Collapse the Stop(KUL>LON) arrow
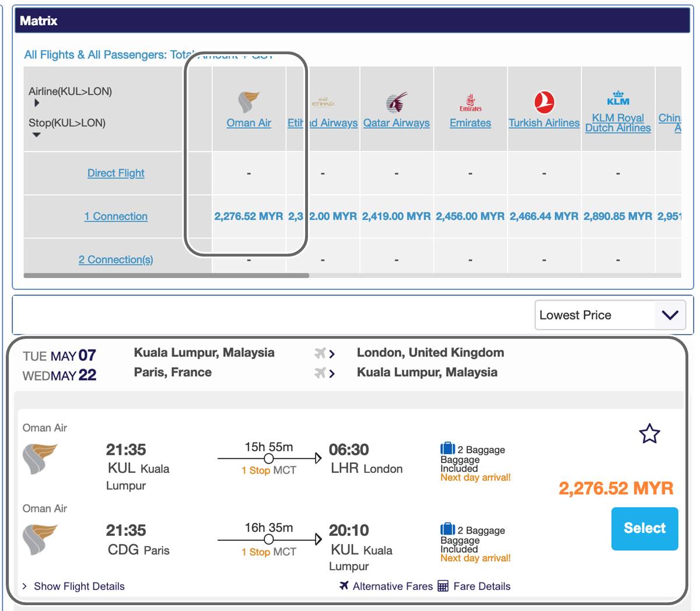 37,135
